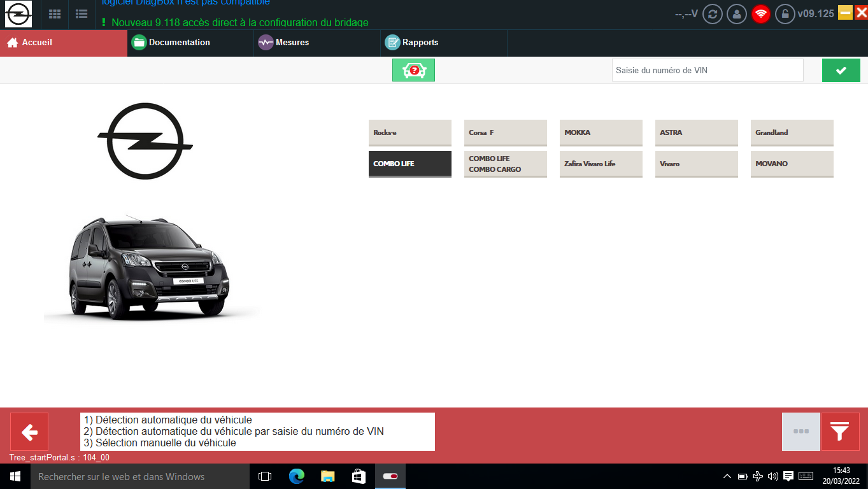Viewport: 868px width, 489px height.
Task: Click the back arrow button
Action: pos(29,432)
